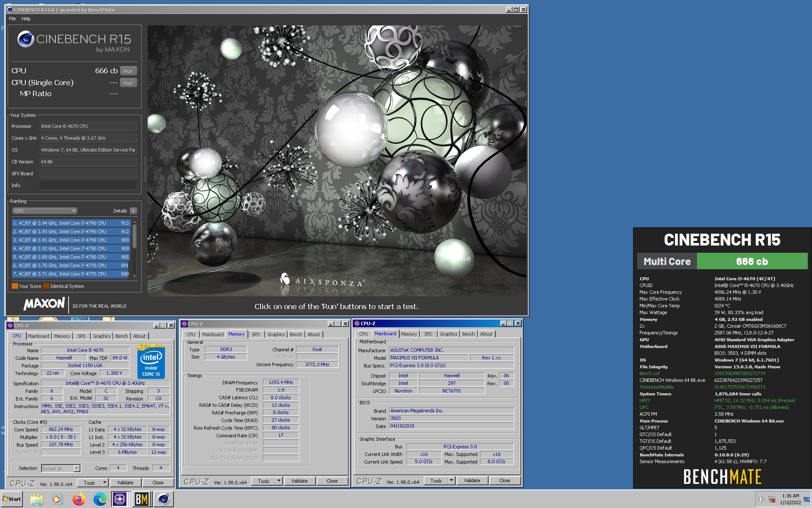Run the CPU Single Core test
Screen dimensions: 812x508
pos(128,83)
